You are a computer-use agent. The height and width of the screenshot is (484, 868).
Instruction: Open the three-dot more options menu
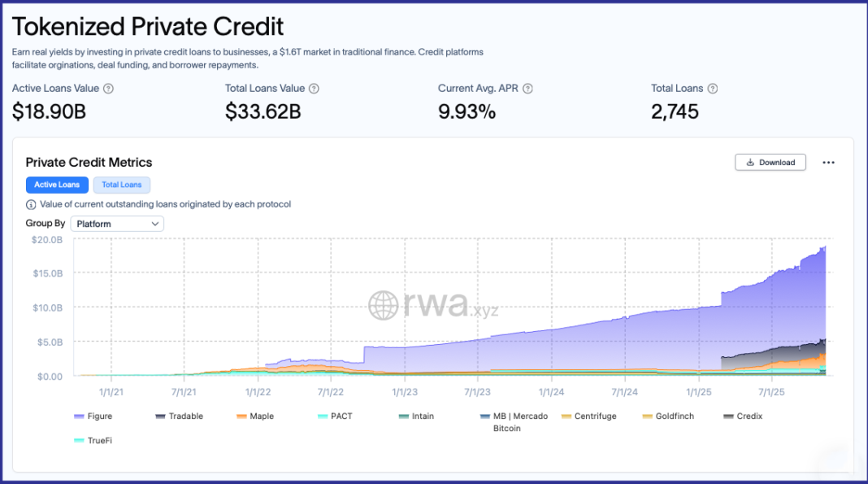point(828,163)
